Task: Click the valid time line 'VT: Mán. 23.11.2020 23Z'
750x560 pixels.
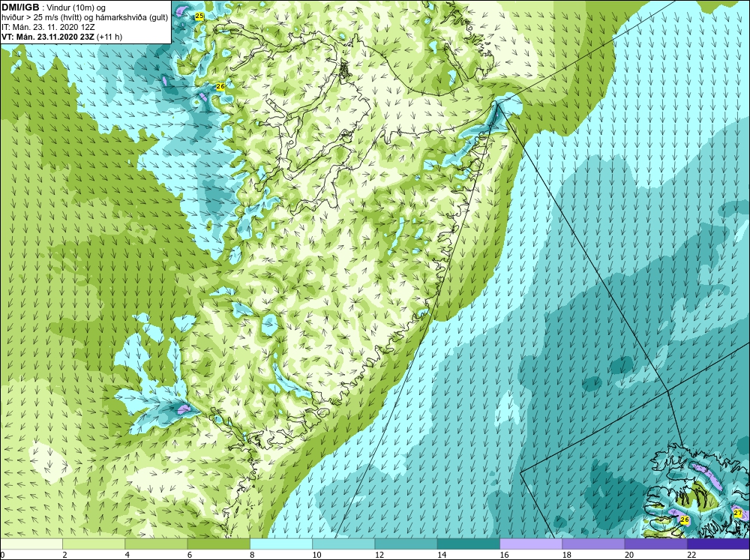Action: click(48, 37)
